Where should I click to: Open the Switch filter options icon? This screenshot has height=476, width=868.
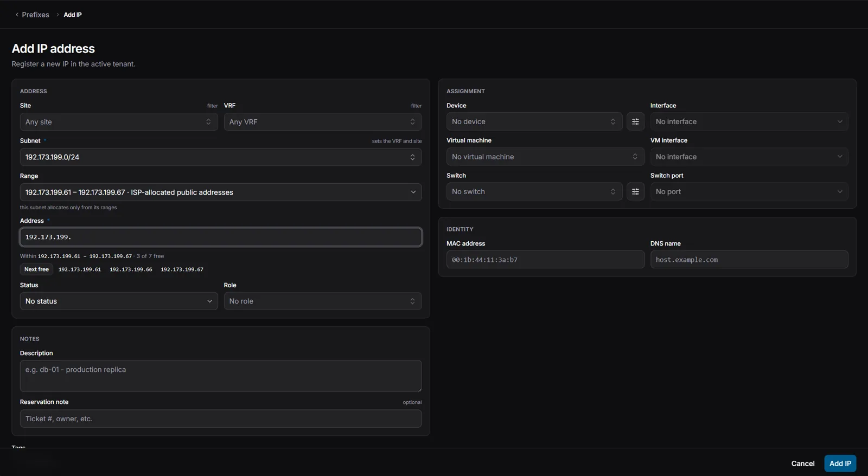[635, 191]
